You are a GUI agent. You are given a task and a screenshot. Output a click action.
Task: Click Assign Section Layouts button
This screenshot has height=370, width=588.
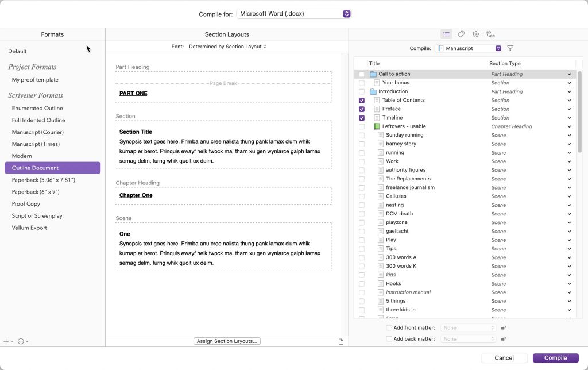click(227, 341)
